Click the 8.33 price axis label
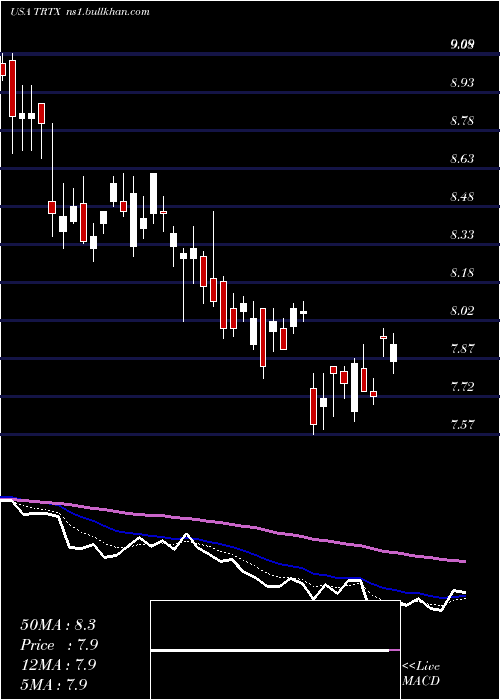 coord(462,234)
